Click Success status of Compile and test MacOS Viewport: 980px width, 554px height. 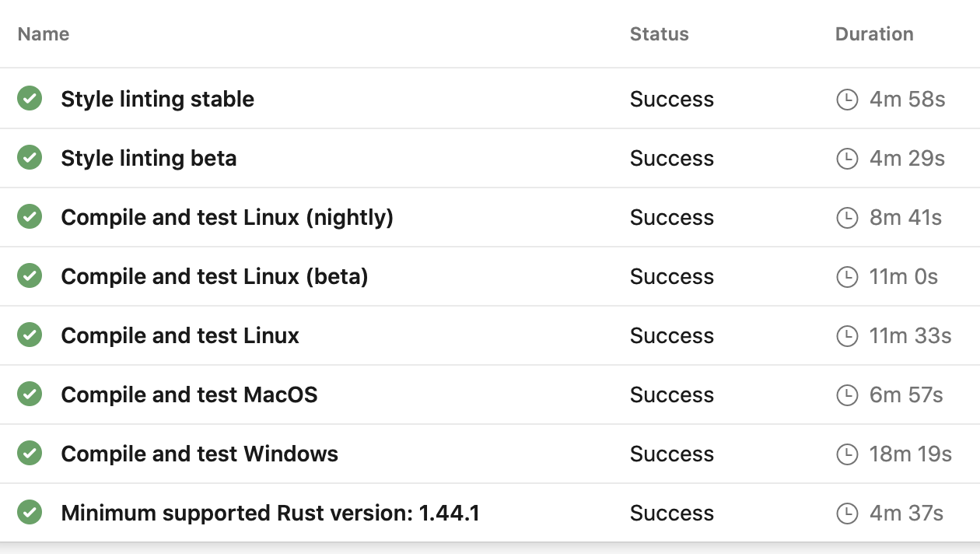(672, 395)
